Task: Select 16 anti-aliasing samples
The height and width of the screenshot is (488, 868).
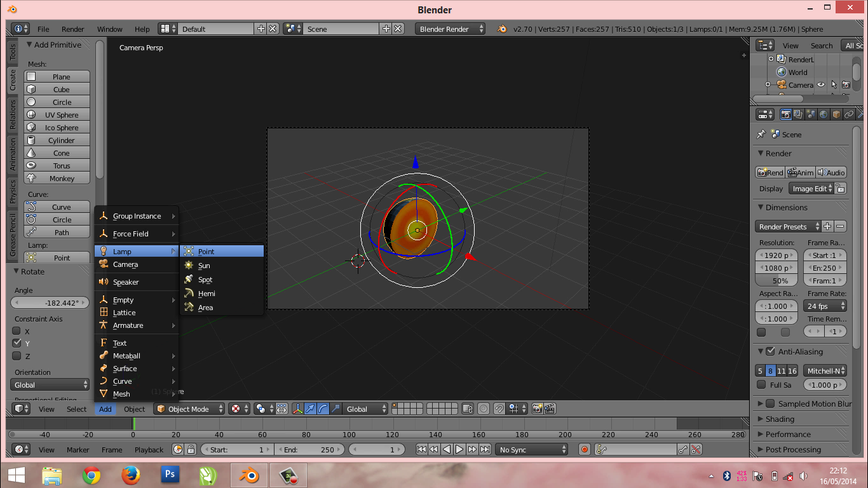Action: click(x=792, y=371)
